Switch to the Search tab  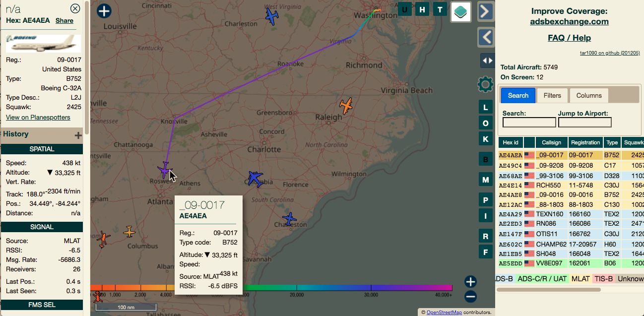tap(518, 95)
